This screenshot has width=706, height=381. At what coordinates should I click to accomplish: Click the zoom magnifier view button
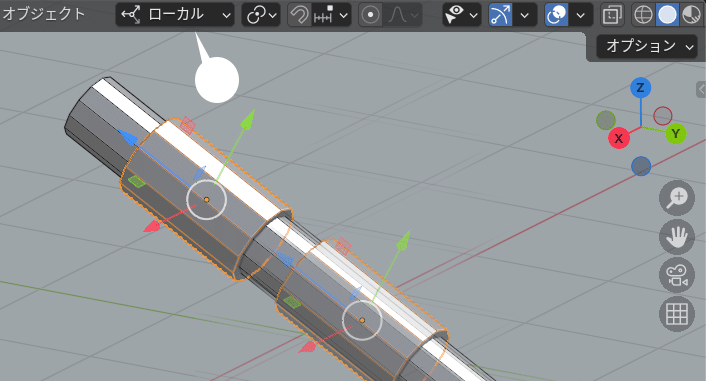677,198
